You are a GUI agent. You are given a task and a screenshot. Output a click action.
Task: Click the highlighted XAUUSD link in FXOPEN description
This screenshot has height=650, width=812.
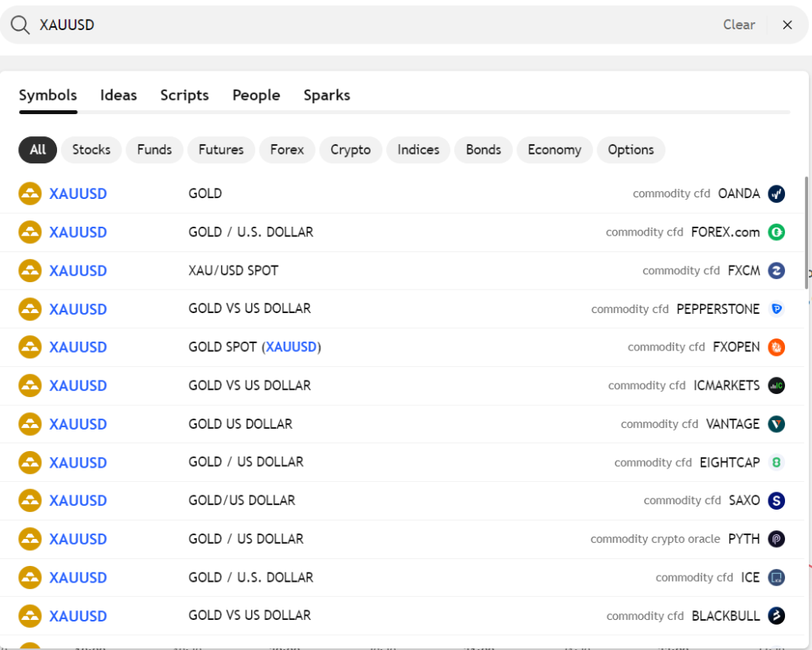[291, 346]
